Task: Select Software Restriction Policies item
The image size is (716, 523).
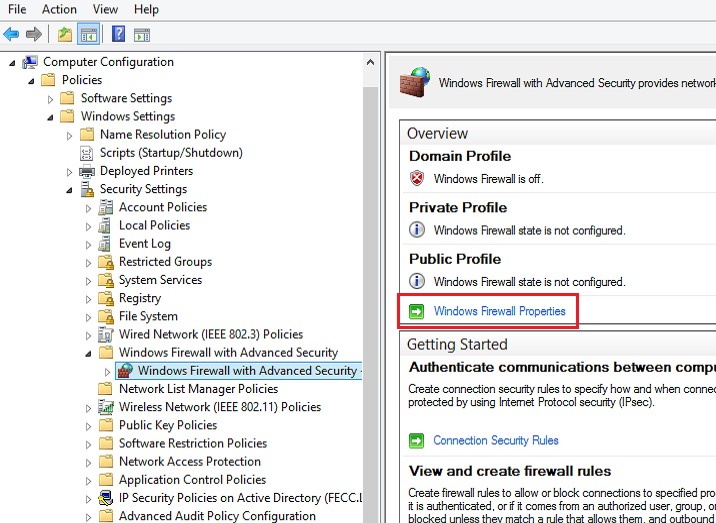Action: point(193,443)
